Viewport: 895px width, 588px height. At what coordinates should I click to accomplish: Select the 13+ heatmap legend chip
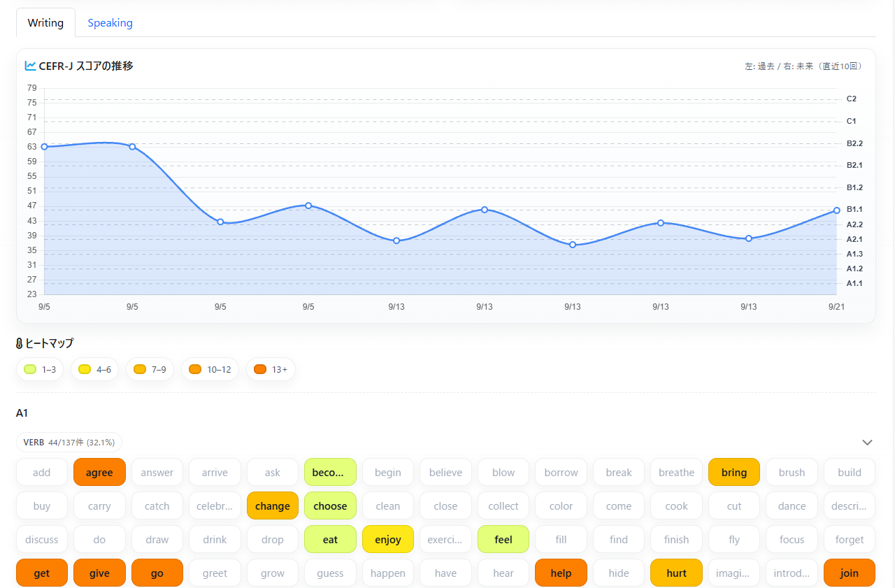(x=271, y=369)
